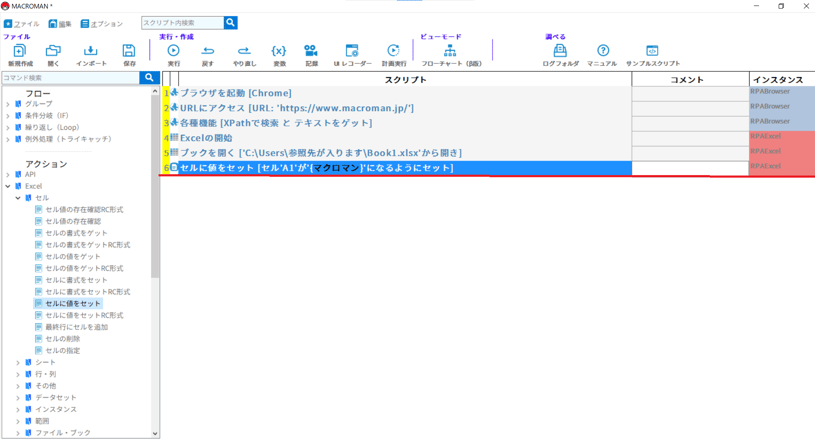Collapse the Excel tree node
The width and height of the screenshot is (815, 439).
8,186
